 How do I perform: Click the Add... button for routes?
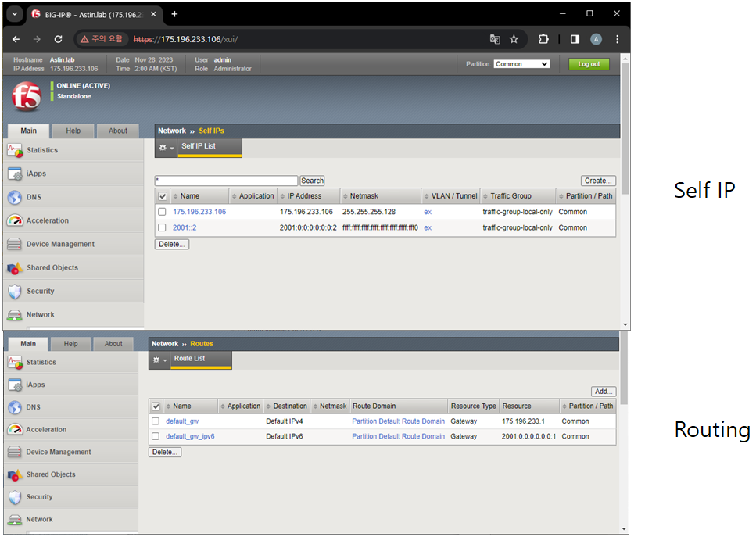pos(604,392)
